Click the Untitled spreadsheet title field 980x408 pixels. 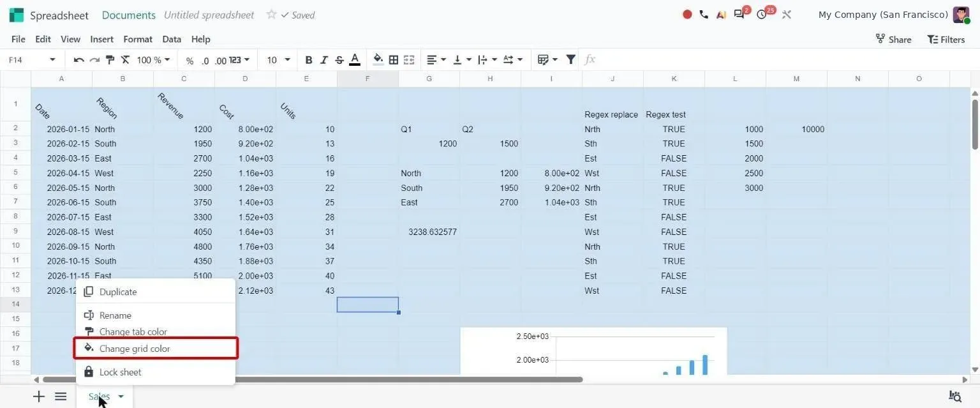(209, 15)
